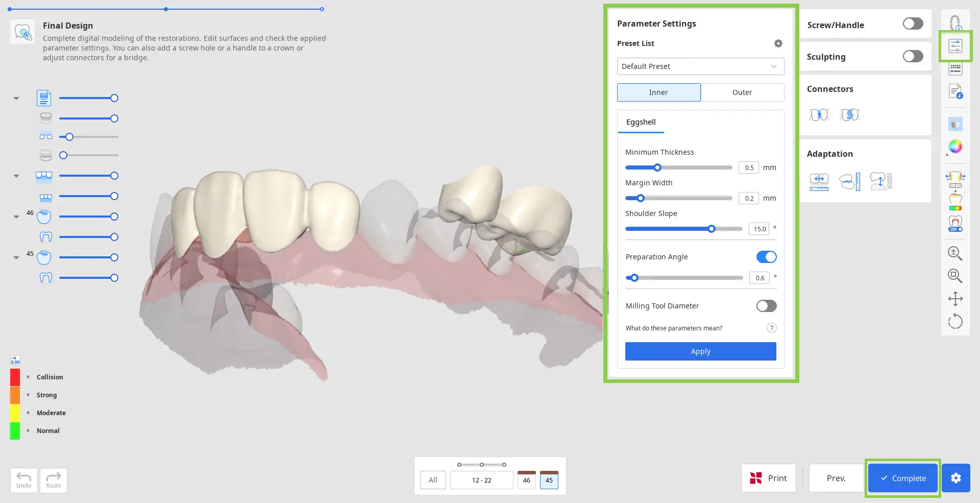Enable the Screw/Handle toggle
Image resolution: width=980 pixels, height=503 pixels.
[x=913, y=24]
